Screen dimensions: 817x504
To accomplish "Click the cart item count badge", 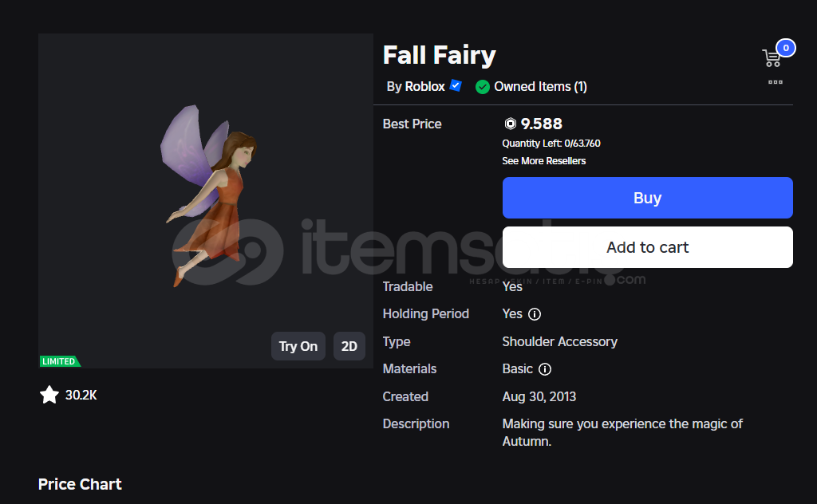I will [x=786, y=48].
